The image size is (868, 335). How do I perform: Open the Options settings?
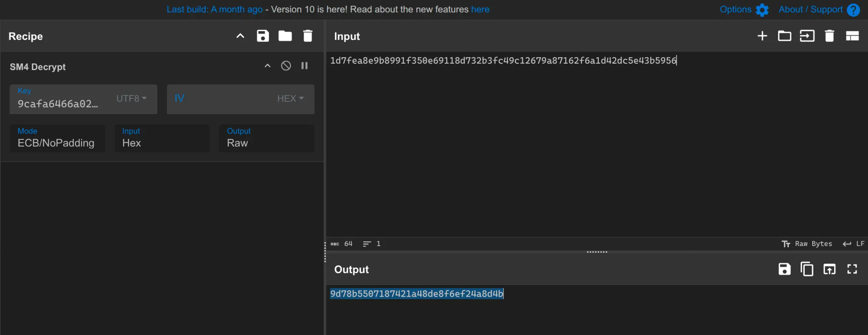tap(744, 10)
